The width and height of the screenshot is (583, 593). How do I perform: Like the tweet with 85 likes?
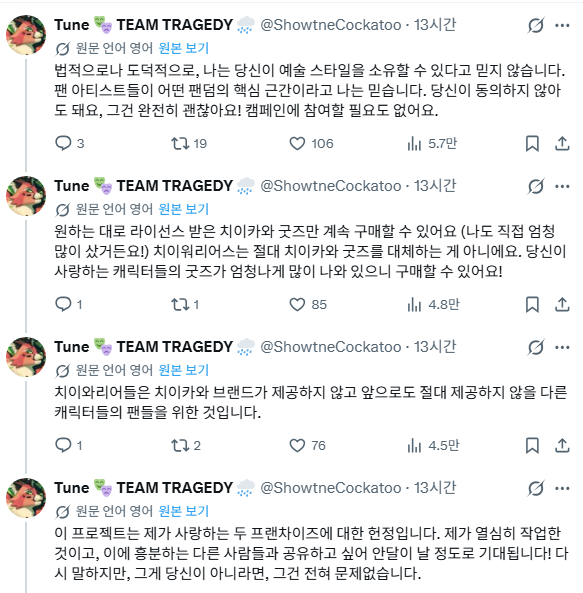point(308,304)
